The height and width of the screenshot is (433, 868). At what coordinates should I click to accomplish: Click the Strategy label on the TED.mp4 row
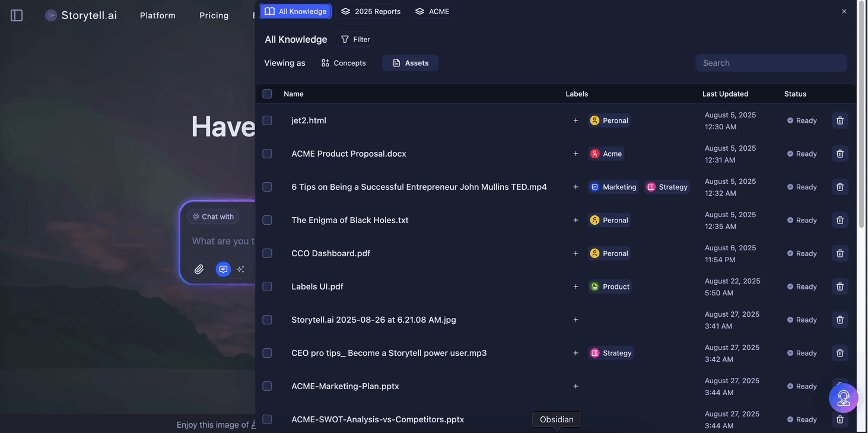pos(667,187)
